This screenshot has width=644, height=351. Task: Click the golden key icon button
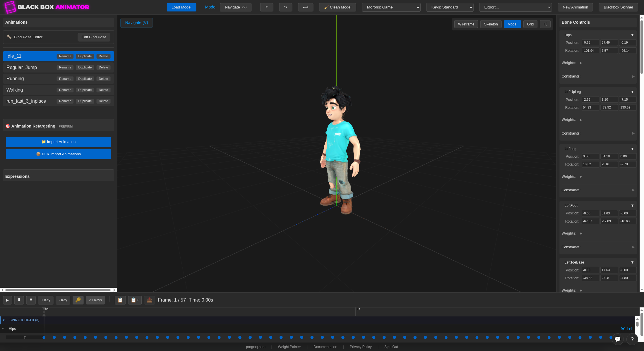[x=78, y=300]
